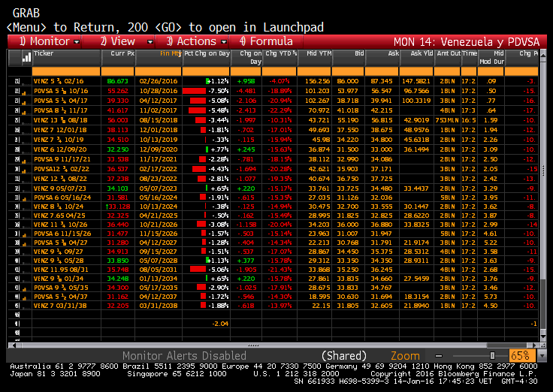The image size is (553, 392).
Task: Click the 55.262 current price cell
Action: click(x=118, y=91)
